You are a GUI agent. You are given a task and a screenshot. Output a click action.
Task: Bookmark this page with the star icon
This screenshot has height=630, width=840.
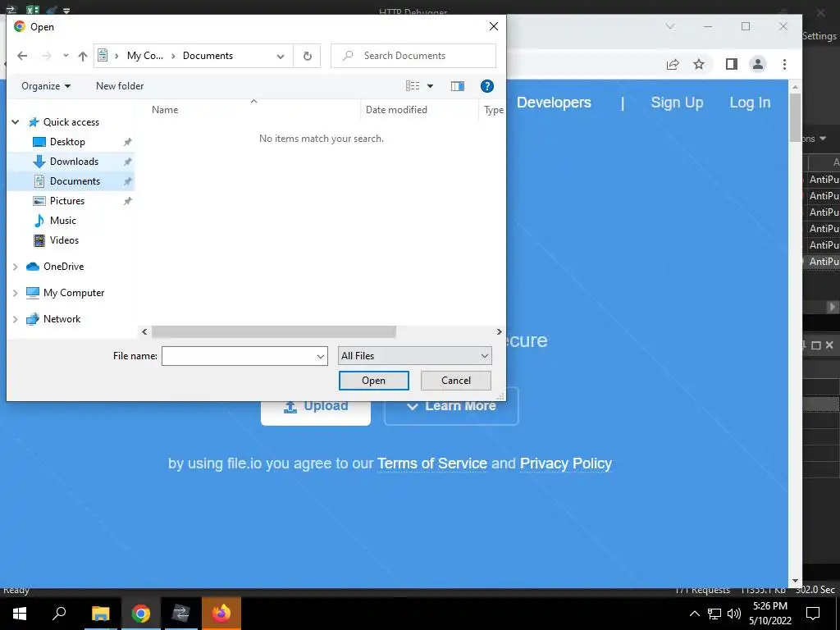pyautogui.click(x=699, y=64)
